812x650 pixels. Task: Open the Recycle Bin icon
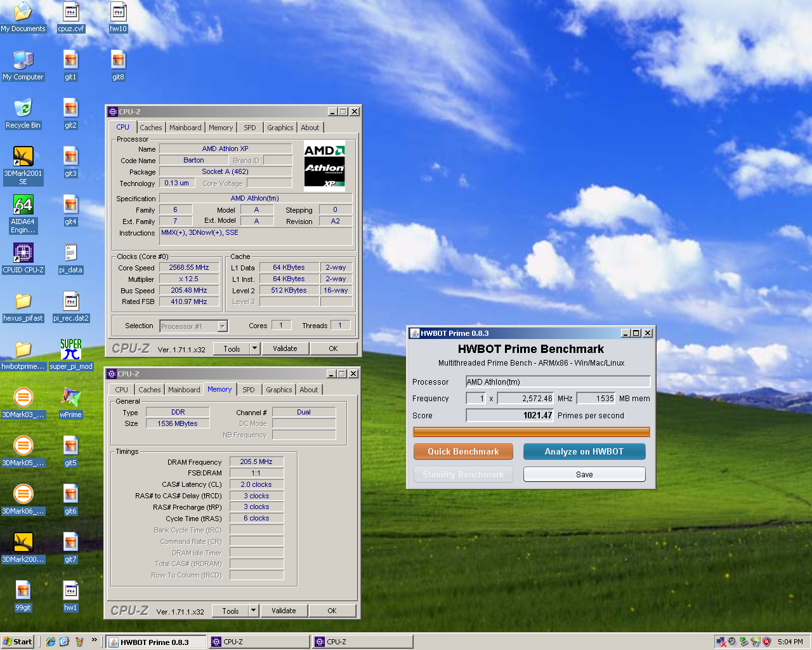23,114
